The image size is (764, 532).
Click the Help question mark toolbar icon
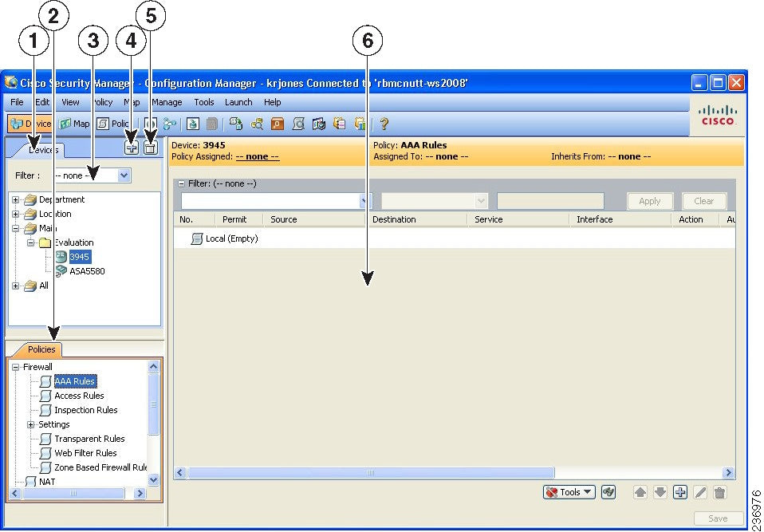(x=384, y=124)
